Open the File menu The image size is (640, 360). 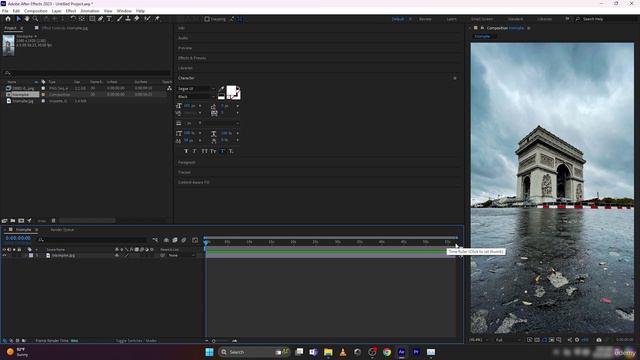(x=5, y=11)
